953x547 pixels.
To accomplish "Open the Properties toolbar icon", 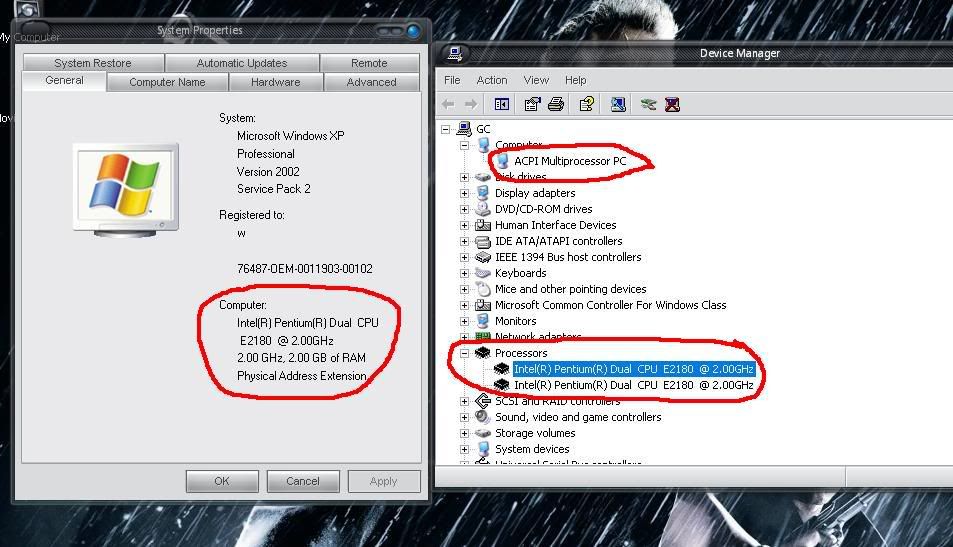I will tap(532, 104).
